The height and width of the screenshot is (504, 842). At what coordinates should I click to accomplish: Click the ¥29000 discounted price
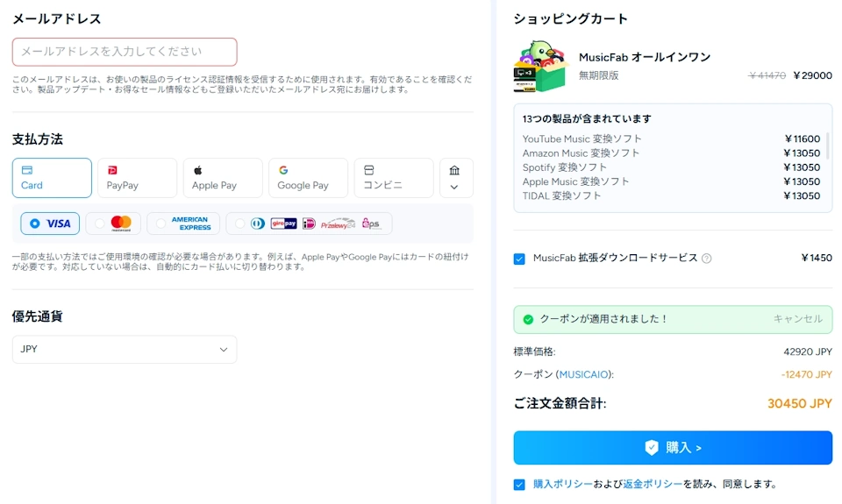[812, 75]
